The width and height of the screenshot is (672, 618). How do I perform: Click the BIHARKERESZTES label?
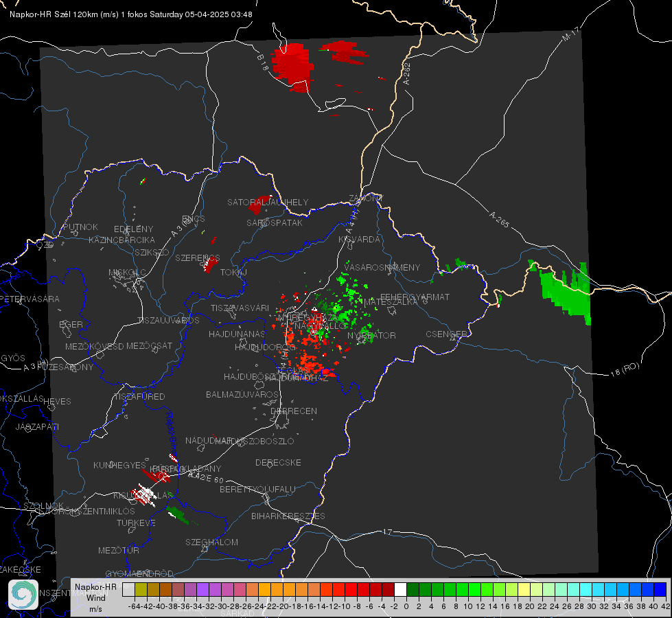click(288, 516)
